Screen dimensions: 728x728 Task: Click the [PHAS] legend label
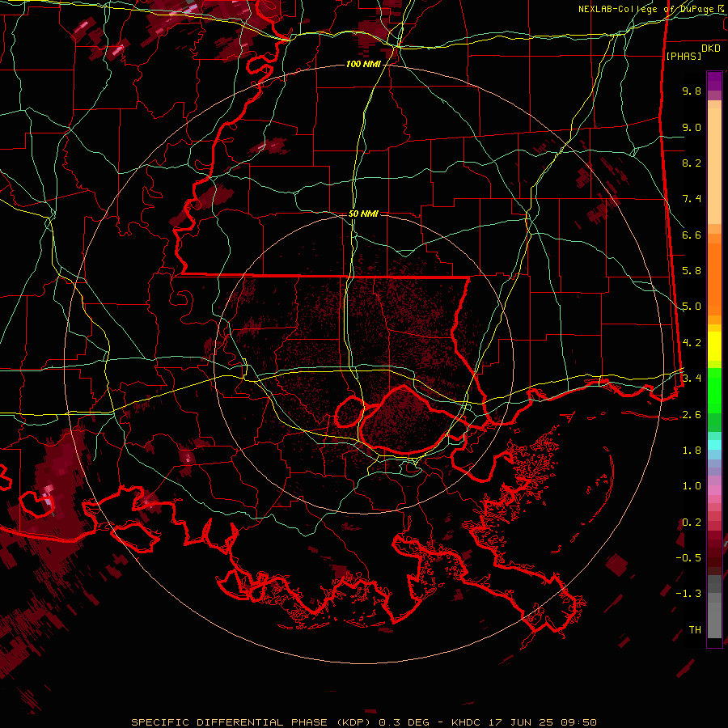[684, 56]
